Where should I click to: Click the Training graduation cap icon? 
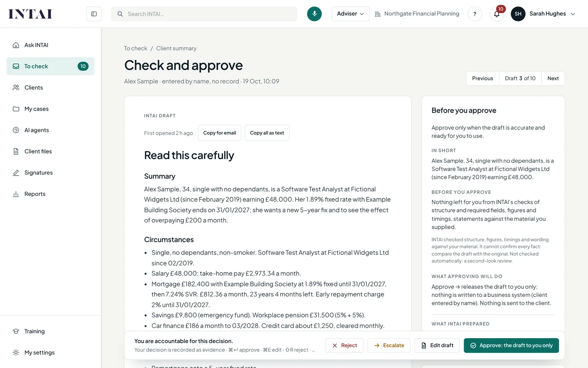coord(16,331)
